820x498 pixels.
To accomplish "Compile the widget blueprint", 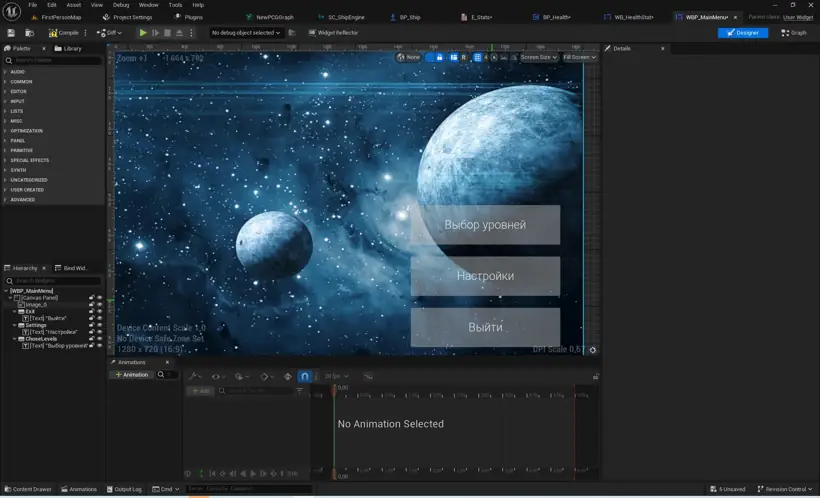I will (x=63, y=32).
